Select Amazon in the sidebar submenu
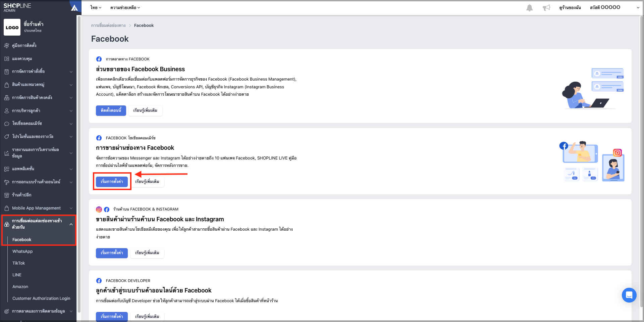Screen dimensions: 644x322 coord(20,287)
